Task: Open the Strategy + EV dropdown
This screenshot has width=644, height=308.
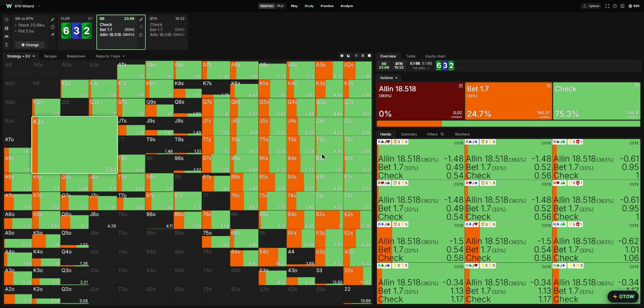Action: pos(21,56)
